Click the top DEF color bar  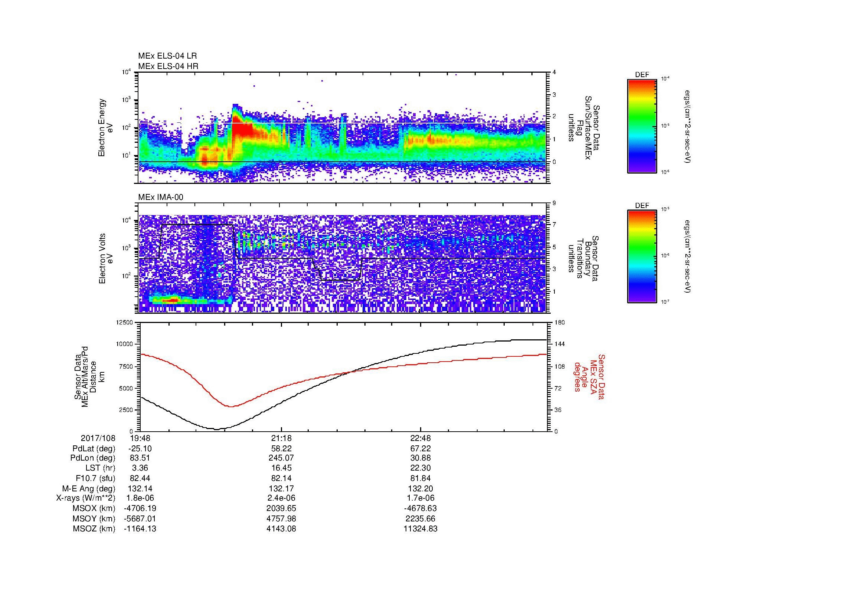click(642, 126)
